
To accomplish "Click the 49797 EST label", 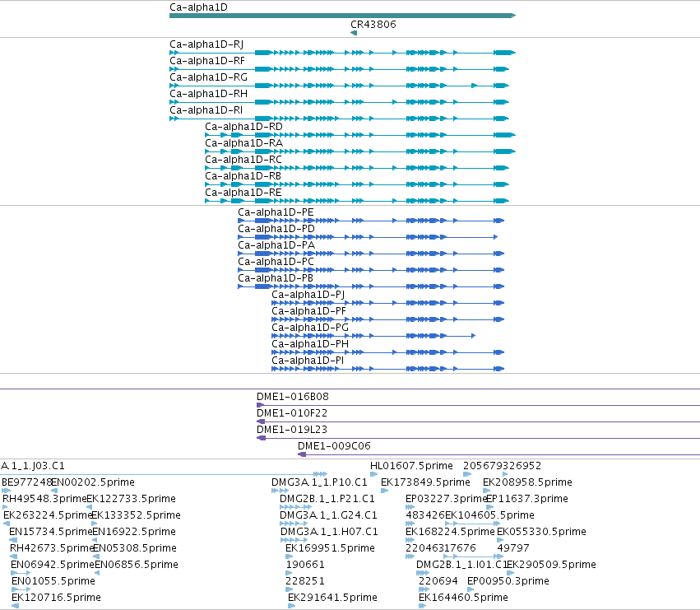I will 513,548.
